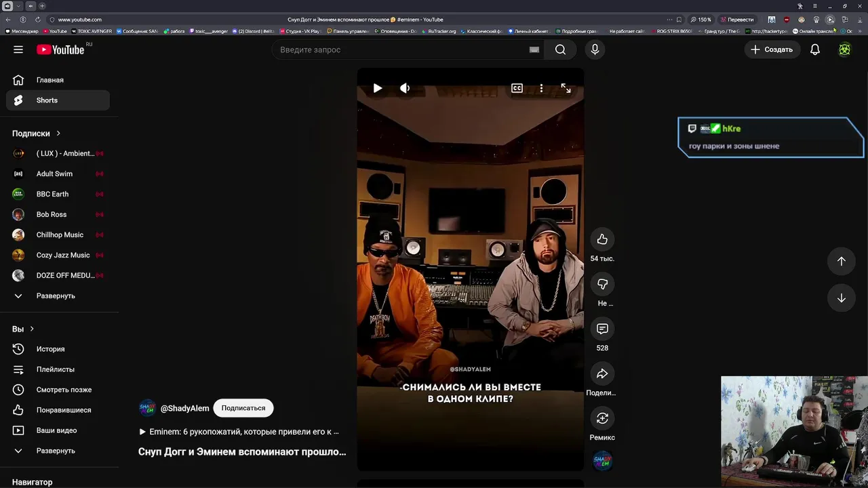Expand the Вы list with lower Развернуть
Image resolution: width=868 pixels, height=488 pixels.
(x=58, y=451)
